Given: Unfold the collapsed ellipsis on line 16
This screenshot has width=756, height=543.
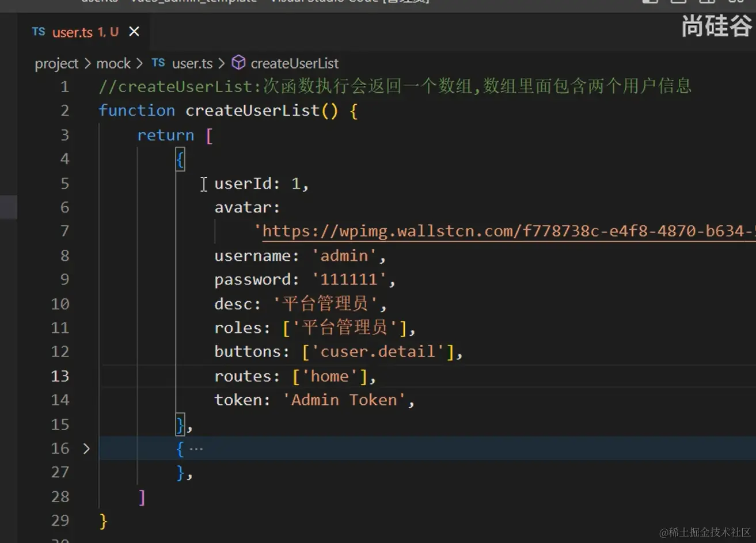Looking at the screenshot, I should (196, 448).
